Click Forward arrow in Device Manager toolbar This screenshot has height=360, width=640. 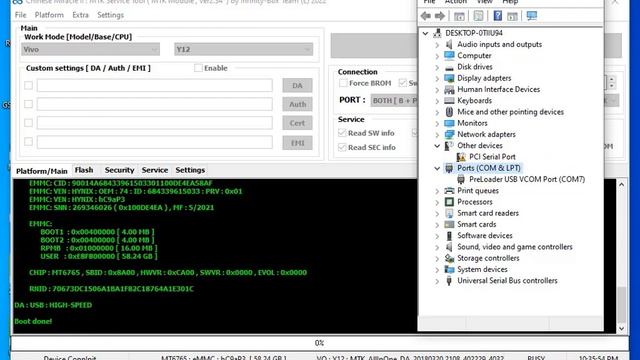click(440, 16)
